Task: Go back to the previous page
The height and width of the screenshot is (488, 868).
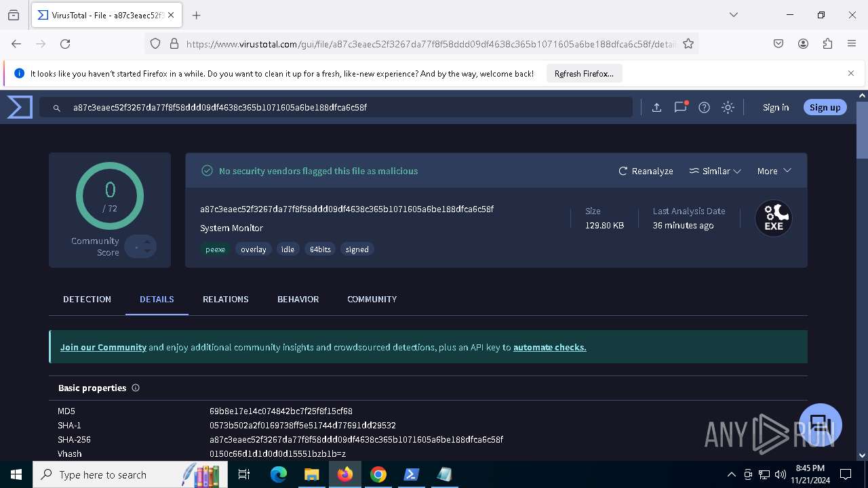Action: click(16, 43)
